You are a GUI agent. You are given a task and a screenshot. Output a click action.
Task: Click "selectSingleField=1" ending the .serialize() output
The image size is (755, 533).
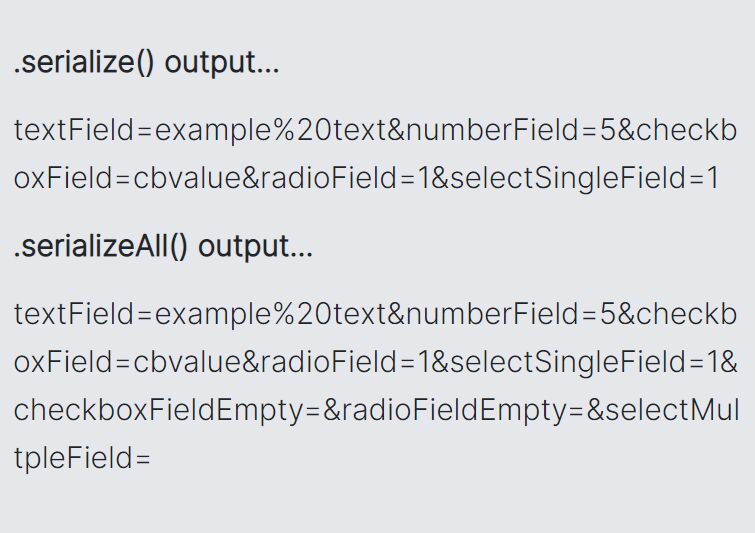point(585,178)
